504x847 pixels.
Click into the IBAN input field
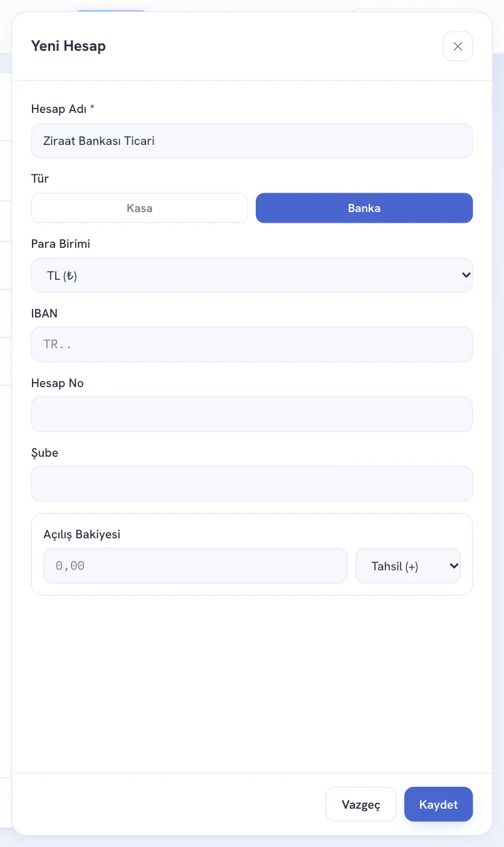[252, 344]
